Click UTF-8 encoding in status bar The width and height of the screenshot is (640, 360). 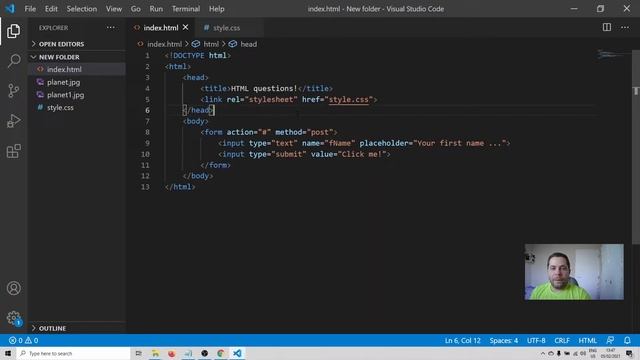pos(536,340)
